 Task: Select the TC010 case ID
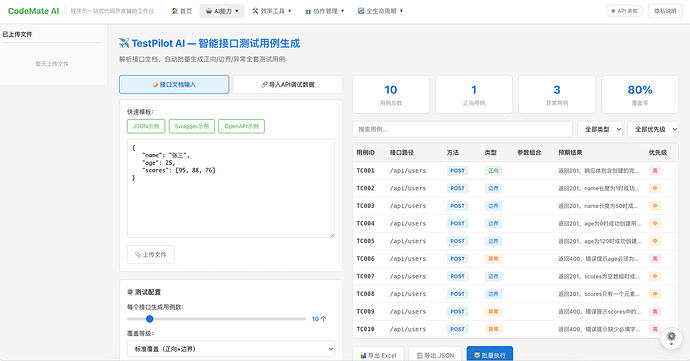pyautogui.click(x=365, y=329)
